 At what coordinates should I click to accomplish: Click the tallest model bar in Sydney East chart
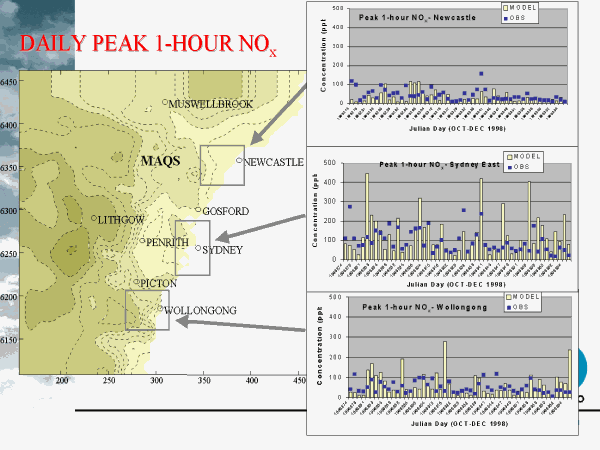tap(367, 217)
